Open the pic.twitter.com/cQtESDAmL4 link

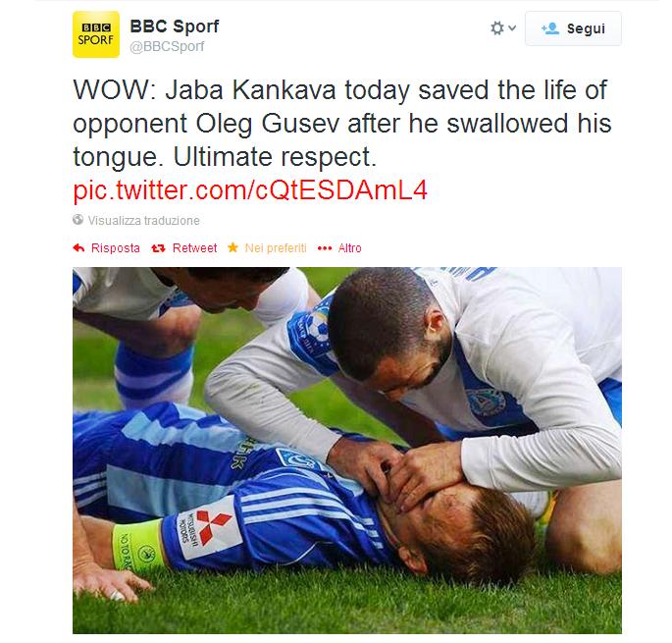coord(250,190)
